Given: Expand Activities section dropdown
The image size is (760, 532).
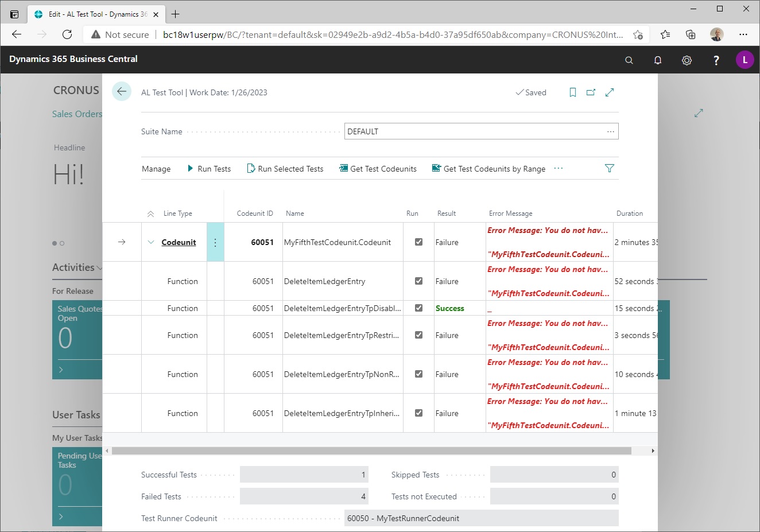Looking at the screenshot, I should (100, 268).
